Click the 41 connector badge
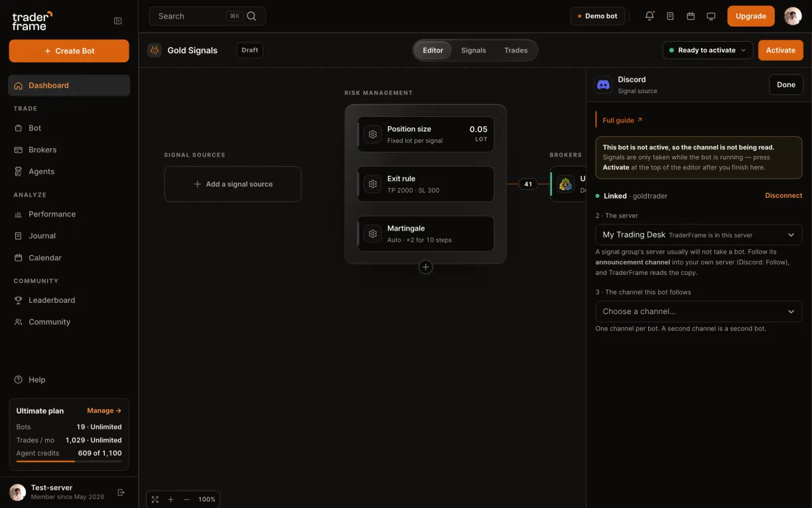Viewport: 812px width, 508px height. 528,184
